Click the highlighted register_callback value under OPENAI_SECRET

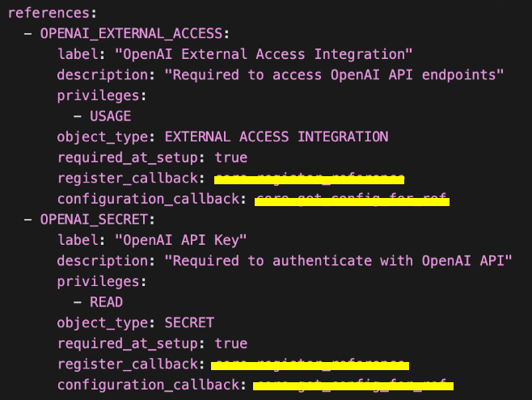(309, 364)
